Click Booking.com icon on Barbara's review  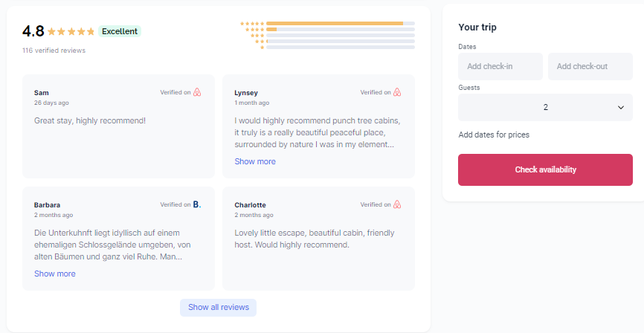click(x=197, y=204)
